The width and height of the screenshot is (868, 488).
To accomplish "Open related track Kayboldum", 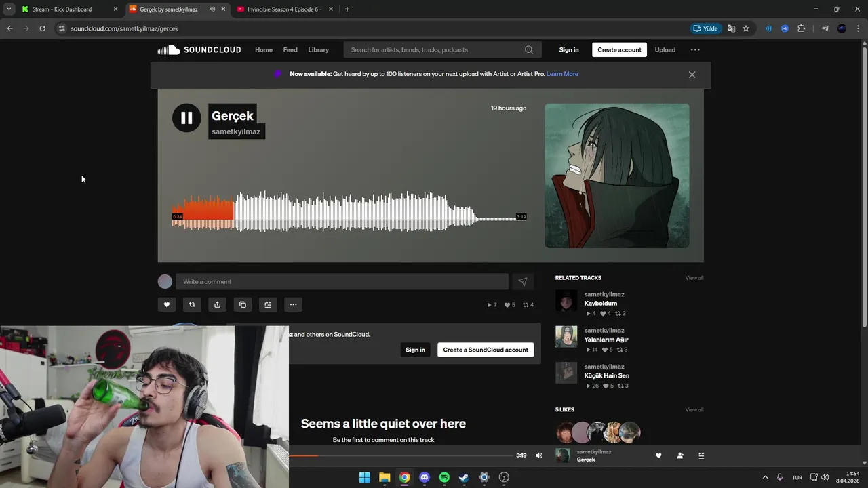I will pyautogui.click(x=601, y=304).
